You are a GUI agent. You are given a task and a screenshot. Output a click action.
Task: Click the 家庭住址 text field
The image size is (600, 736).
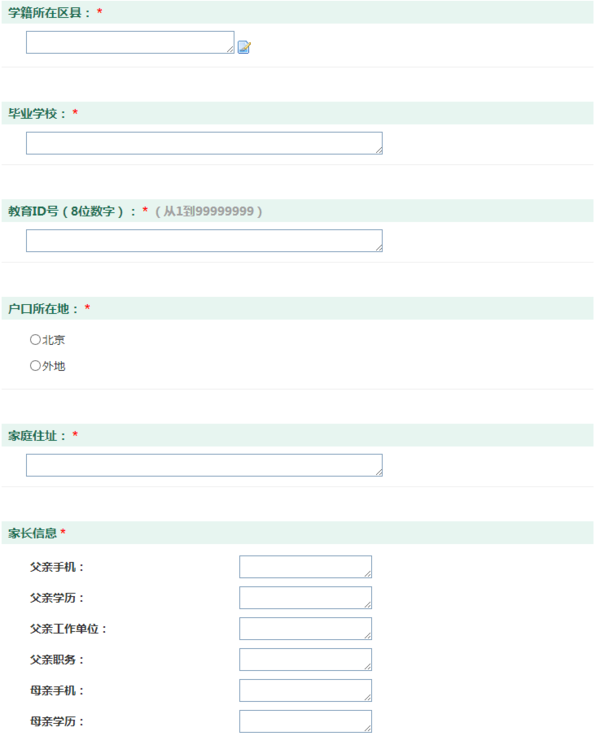(203, 465)
